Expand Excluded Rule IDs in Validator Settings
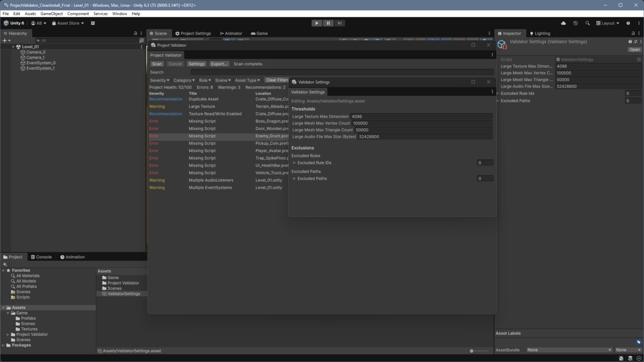Image resolution: width=644 pixels, height=362 pixels. [x=294, y=162]
